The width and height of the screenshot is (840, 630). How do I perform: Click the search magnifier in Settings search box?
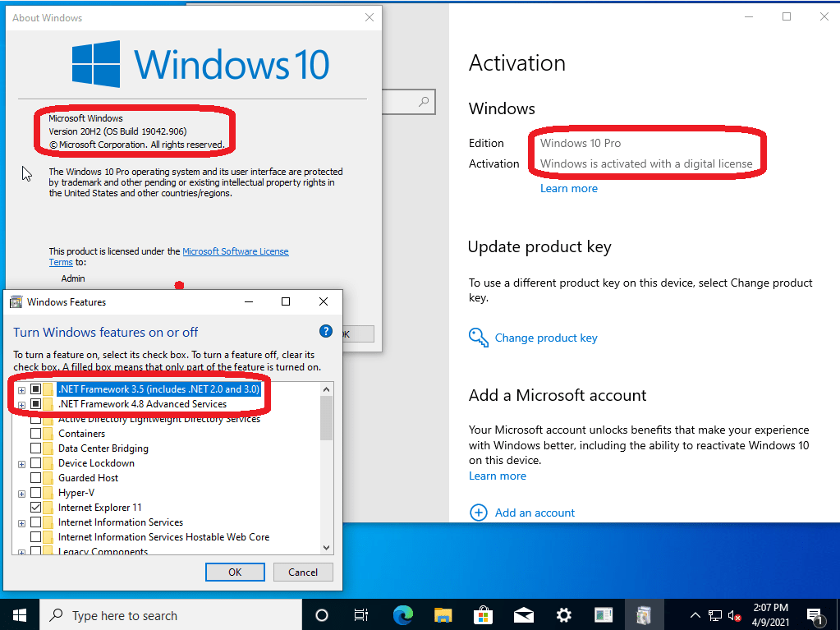pyautogui.click(x=424, y=101)
